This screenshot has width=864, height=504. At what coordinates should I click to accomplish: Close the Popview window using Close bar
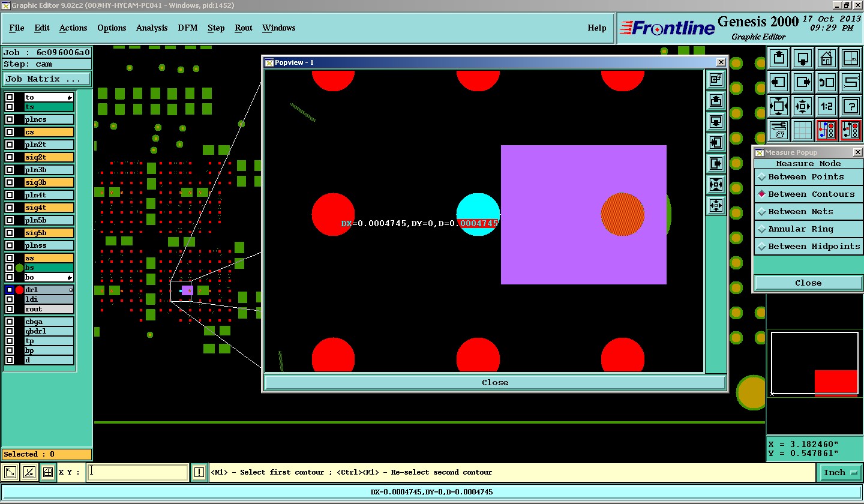coord(495,383)
